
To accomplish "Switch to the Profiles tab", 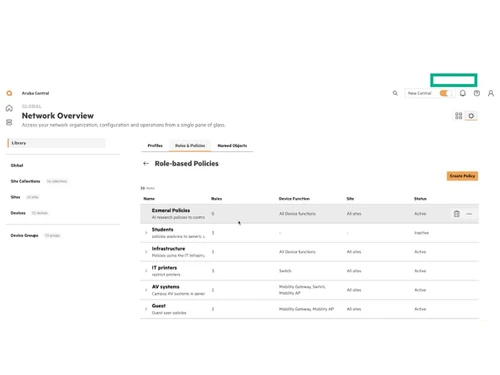I will pos(155,146).
